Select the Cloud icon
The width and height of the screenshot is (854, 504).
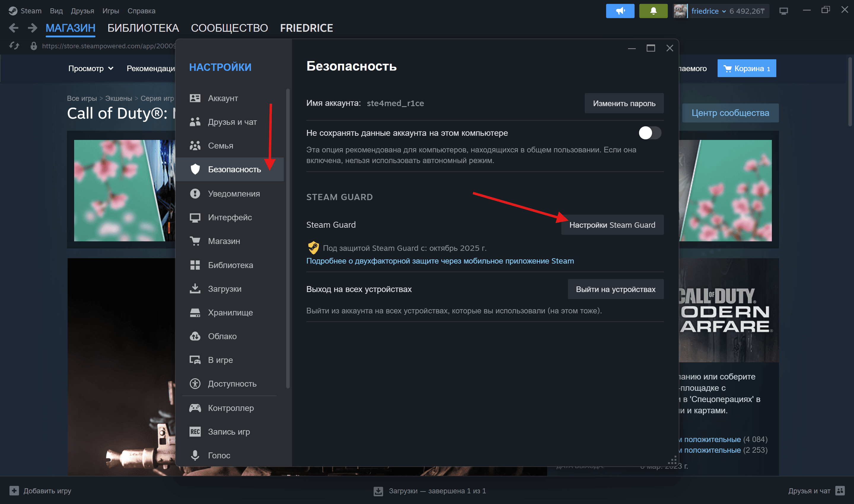click(x=195, y=336)
